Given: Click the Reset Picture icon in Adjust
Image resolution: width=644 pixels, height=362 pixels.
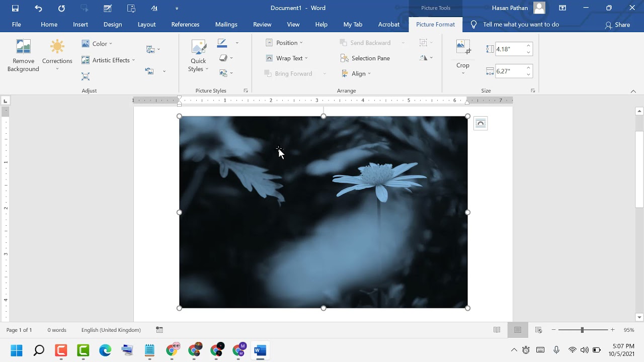Looking at the screenshot, I should coord(149,71).
